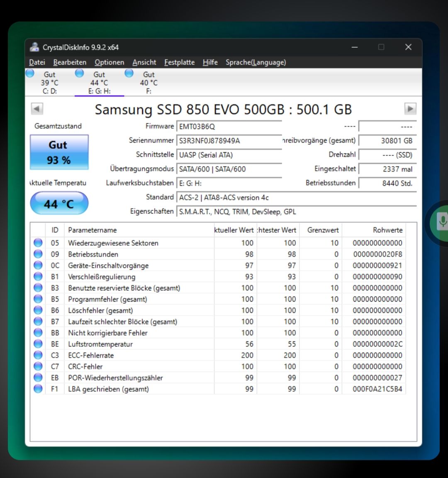Minimize the CrystalDiskInfo window
The image size is (448, 478).
(354, 47)
